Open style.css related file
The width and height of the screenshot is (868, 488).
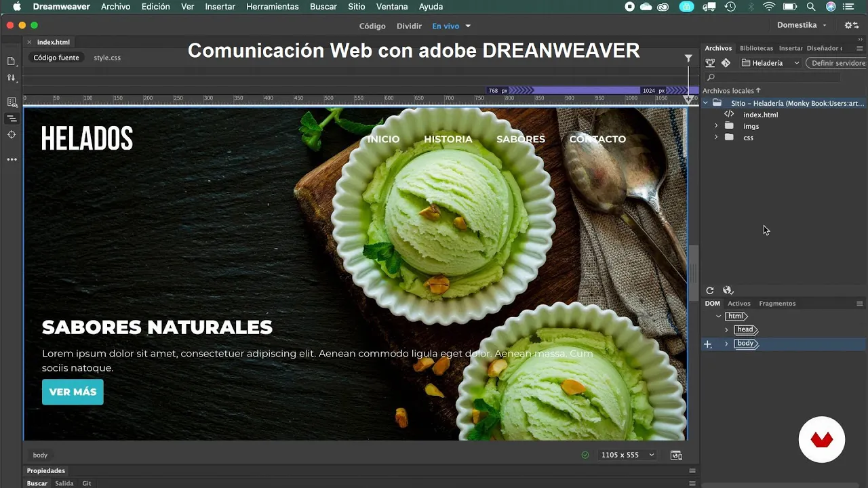pyautogui.click(x=107, y=58)
